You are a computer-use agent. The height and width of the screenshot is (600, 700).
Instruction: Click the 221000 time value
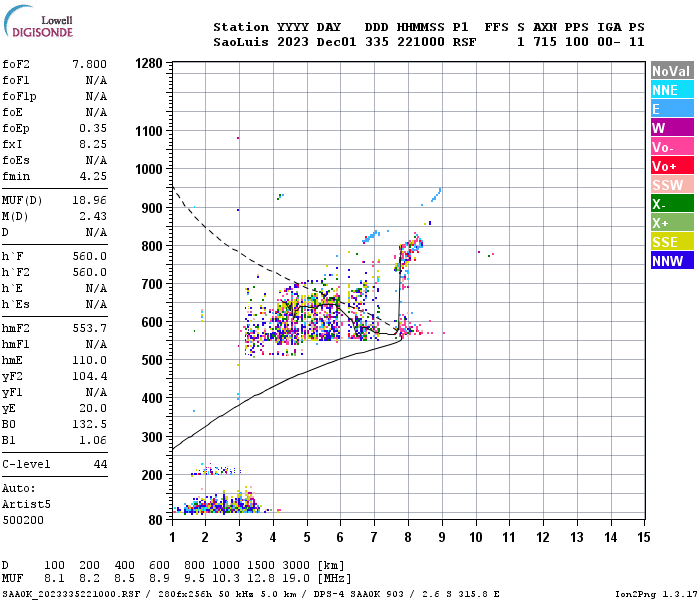coord(421,42)
